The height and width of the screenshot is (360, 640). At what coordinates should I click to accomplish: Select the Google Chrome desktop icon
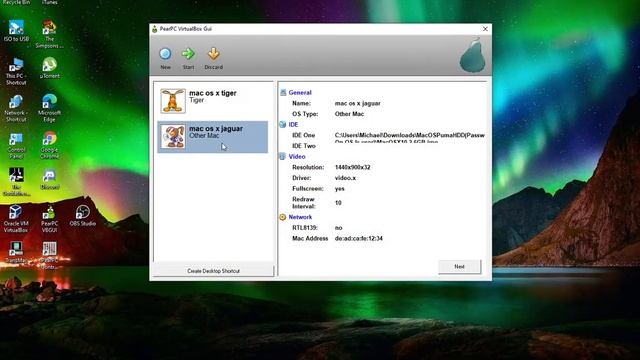[x=49, y=145]
